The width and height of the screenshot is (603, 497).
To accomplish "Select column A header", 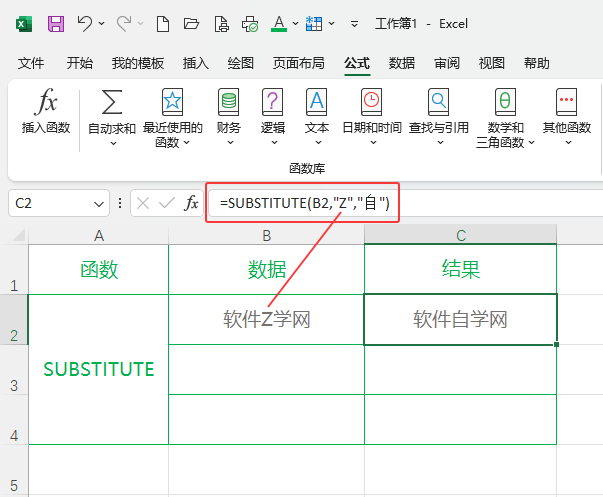I will pos(99,235).
